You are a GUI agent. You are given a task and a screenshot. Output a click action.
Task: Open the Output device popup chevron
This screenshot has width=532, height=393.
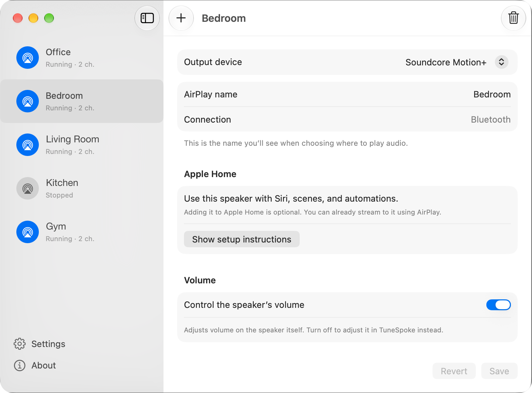pos(501,62)
